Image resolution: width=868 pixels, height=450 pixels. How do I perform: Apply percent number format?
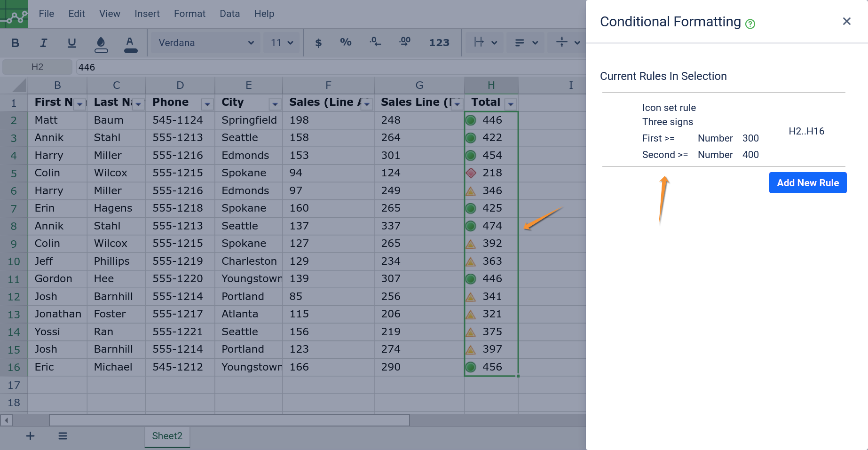click(x=346, y=42)
